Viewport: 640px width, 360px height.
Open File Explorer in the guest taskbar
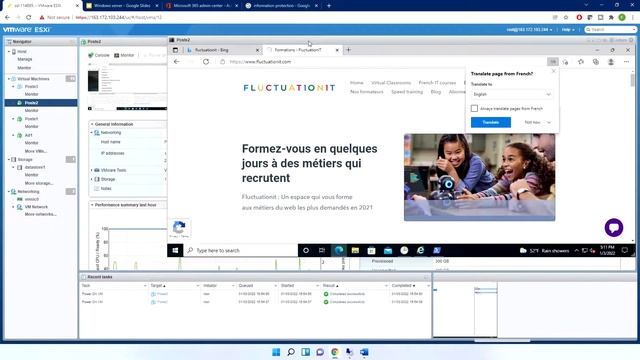tap(355, 250)
